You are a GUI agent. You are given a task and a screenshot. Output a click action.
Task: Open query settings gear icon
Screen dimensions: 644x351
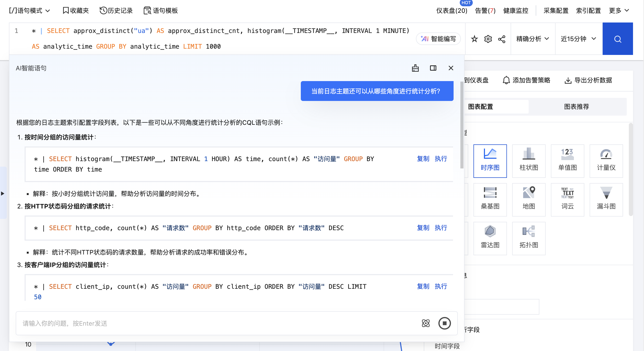pos(488,39)
